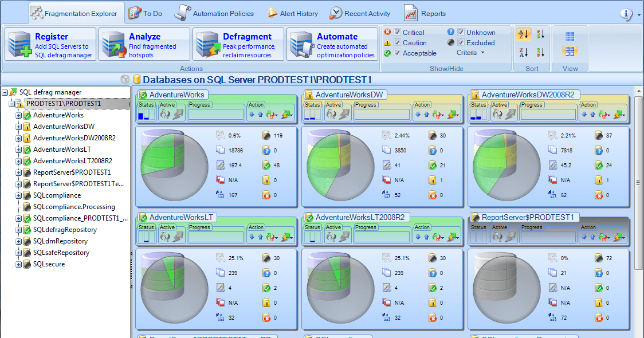Sort databases A to Z ascending
The width and height of the screenshot is (644, 338).
point(524,34)
